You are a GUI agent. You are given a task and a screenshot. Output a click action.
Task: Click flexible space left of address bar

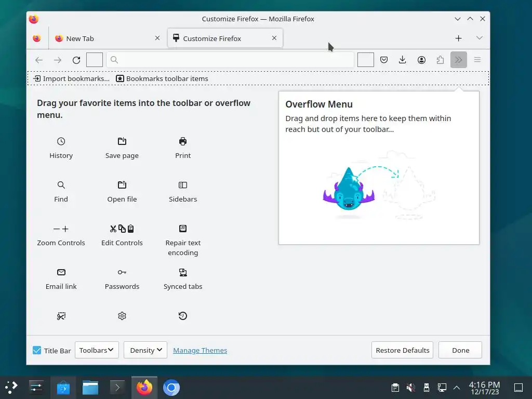point(95,60)
